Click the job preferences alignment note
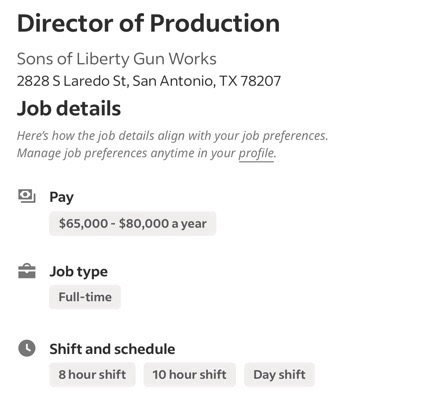Viewport: 440px width, 407px height. pyautogui.click(x=173, y=136)
